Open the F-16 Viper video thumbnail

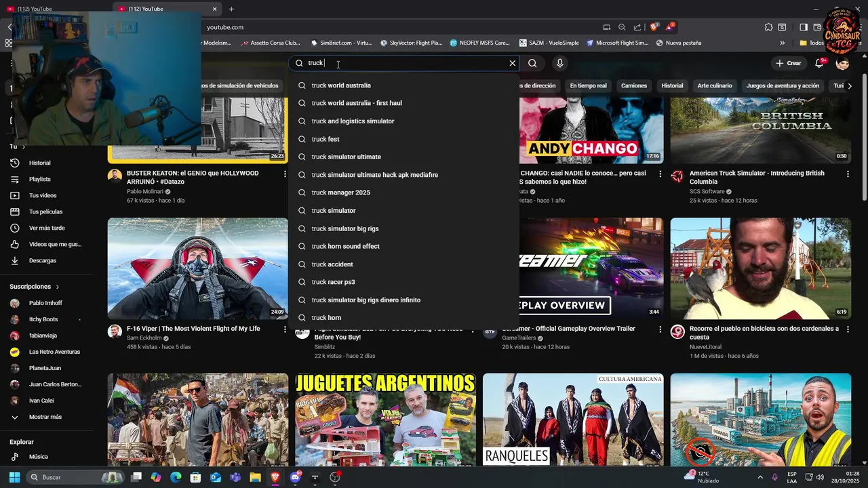197,268
